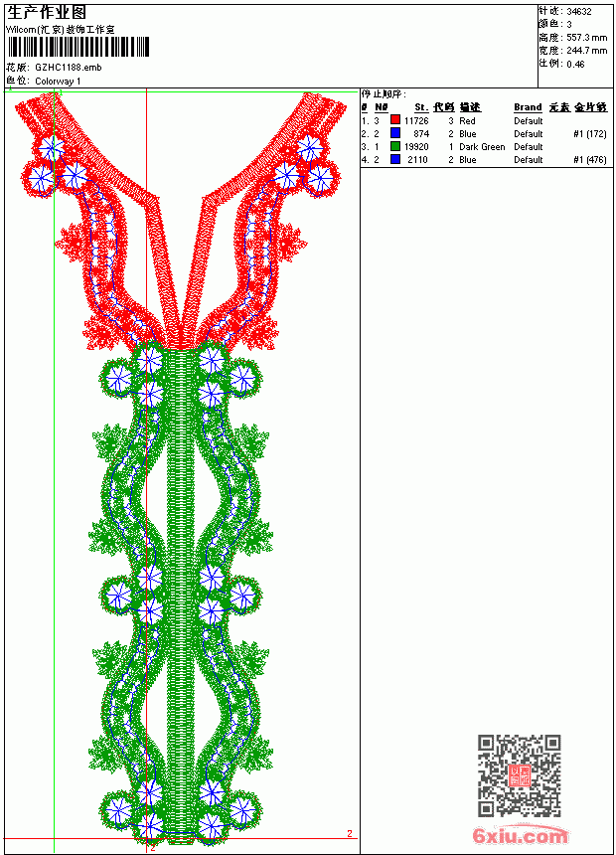Image resolution: width=616 pixels, height=855 pixels.
Task: Click the Brand column header
Action: point(528,107)
